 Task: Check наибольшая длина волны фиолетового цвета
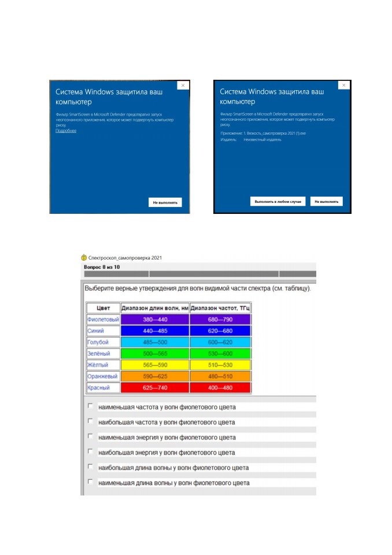(x=90, y=467)
